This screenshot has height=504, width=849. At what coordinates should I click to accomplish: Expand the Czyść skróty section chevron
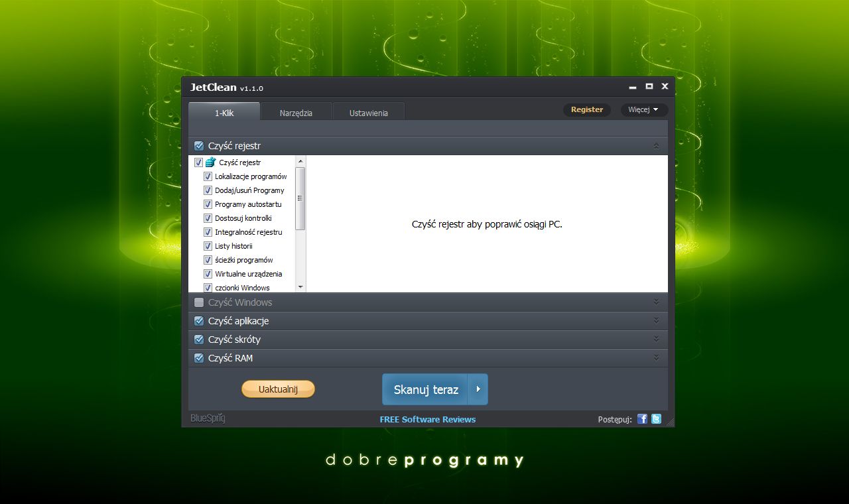click(657, 339)
